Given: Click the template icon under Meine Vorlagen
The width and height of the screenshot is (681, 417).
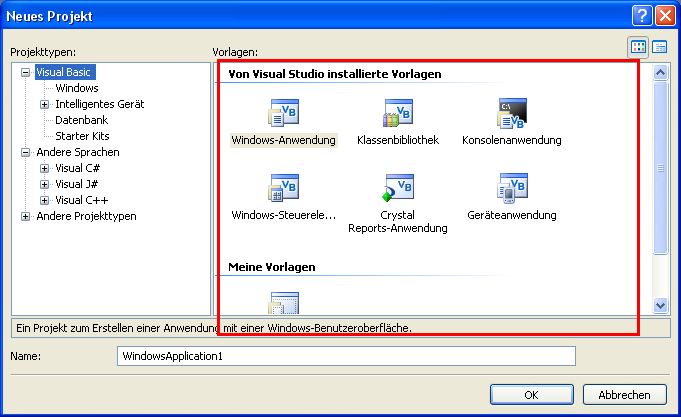Looking at the screenshot, I should coord(284,303).
